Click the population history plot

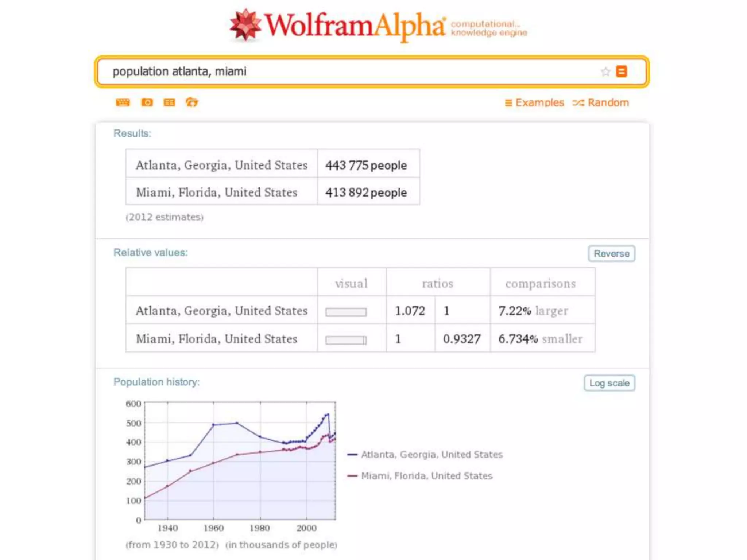pyautogui.click(x=240, y=461)
